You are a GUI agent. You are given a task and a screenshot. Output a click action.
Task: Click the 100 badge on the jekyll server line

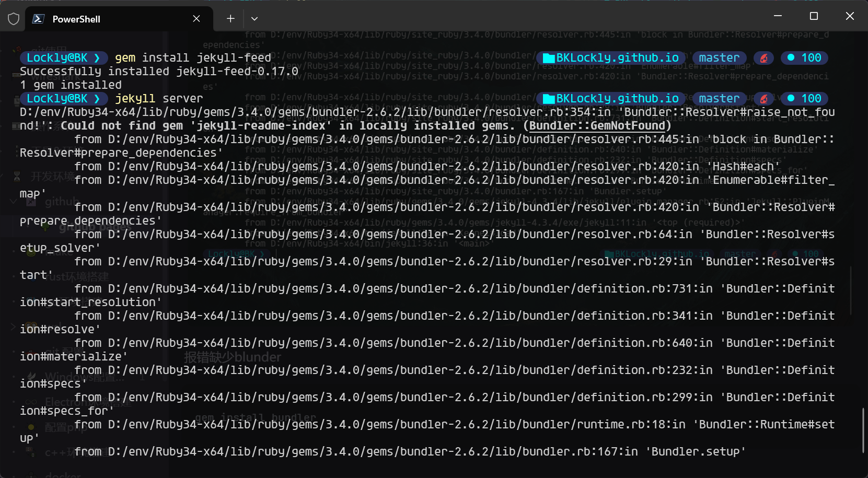805,98
